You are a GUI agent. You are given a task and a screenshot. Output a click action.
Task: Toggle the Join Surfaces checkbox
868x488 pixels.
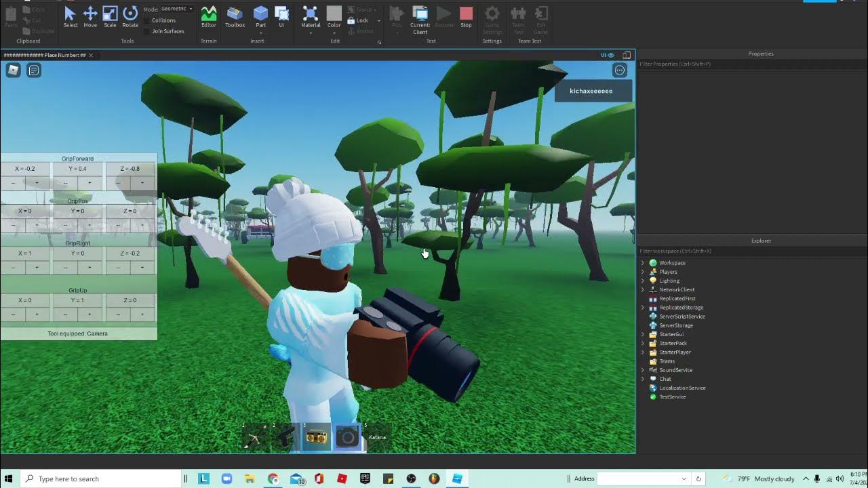coord(148,31)
